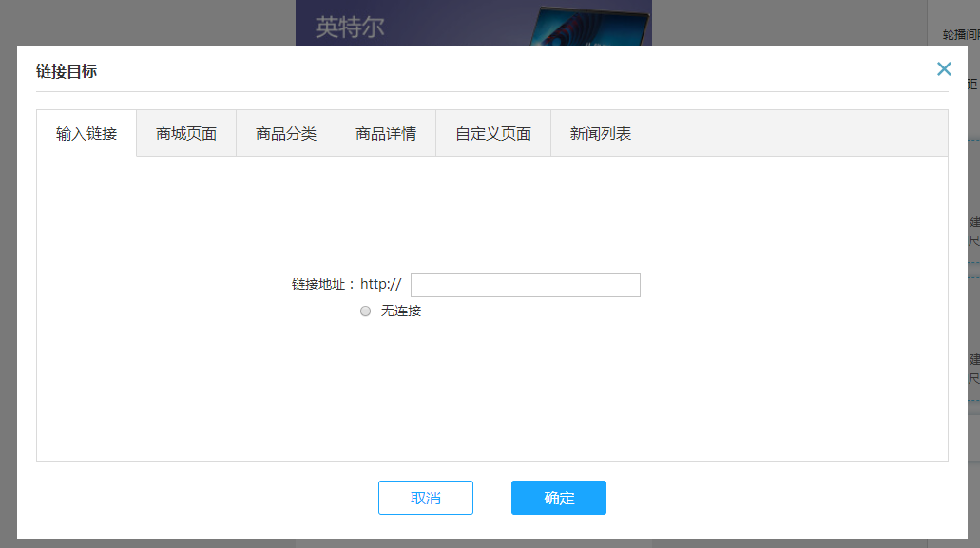Go to the 商品详情 tab

click(386, 134)
